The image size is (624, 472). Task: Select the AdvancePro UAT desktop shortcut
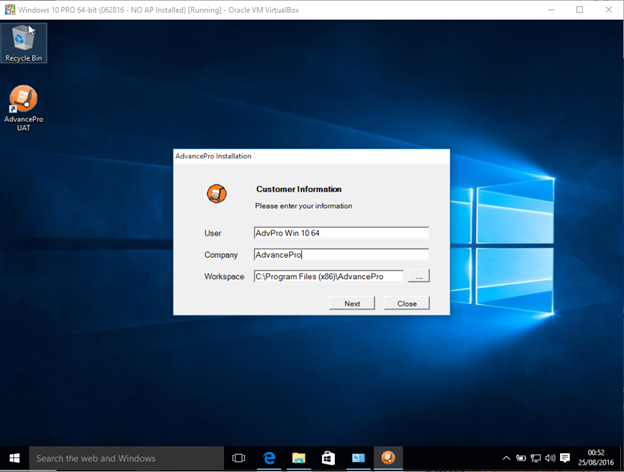pos(23,106)
